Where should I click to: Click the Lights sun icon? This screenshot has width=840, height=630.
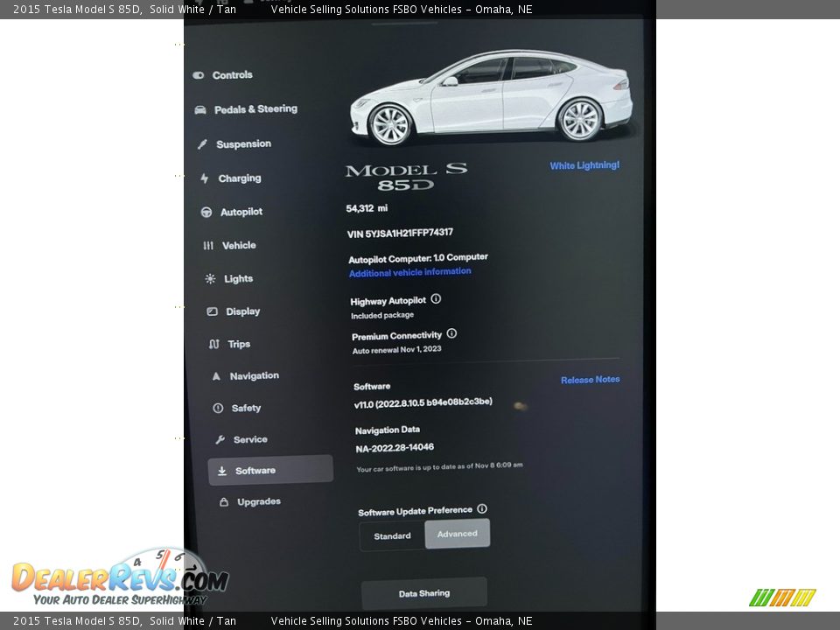[211, 278]
